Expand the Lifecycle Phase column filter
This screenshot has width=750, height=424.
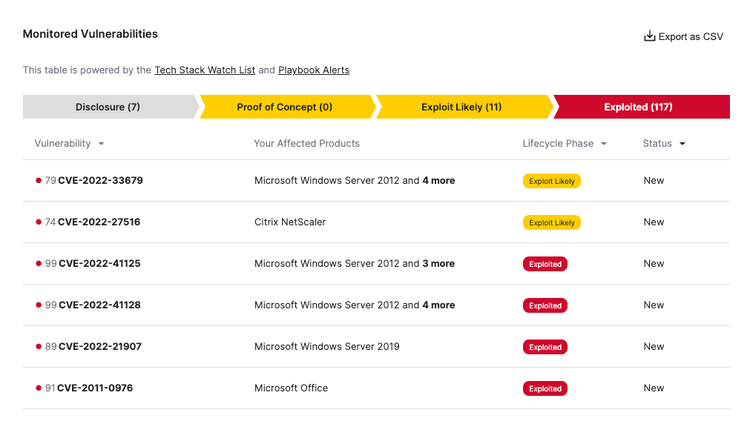tap(604, 144)
